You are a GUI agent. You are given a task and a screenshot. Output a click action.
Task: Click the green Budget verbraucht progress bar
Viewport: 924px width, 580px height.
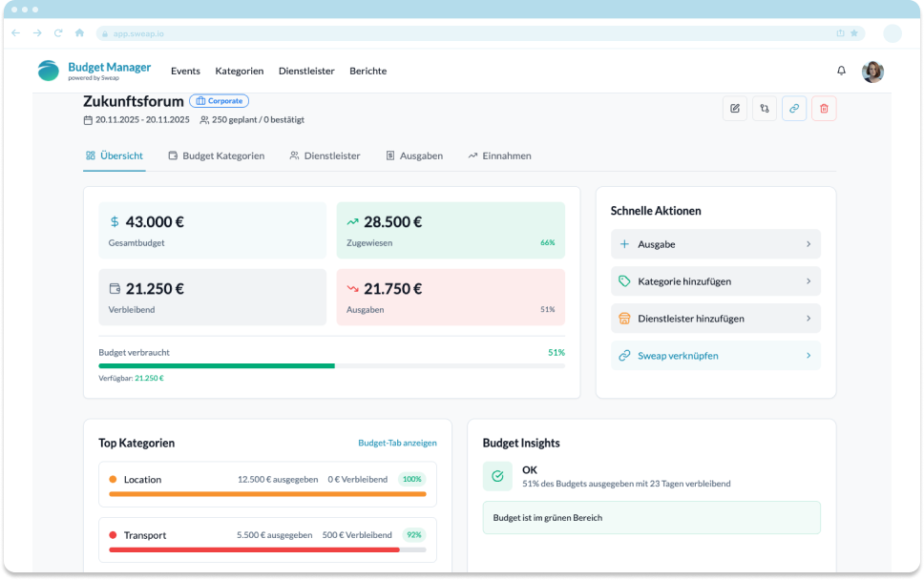(x=215, y=365)
